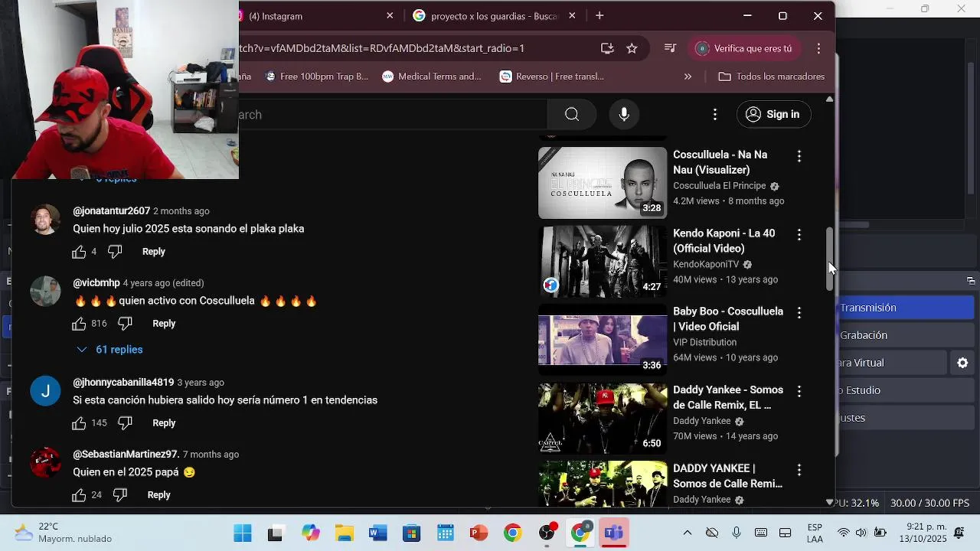Click the YouTube page vertical scrollbar thumb

829,259
